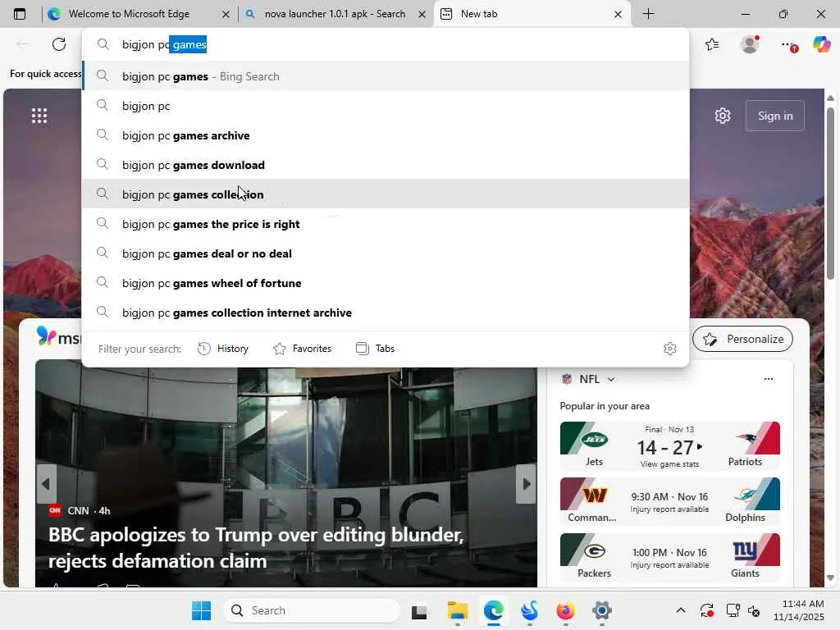Image resolution: width=840 pixels, height=630 pixels.
Task: Go to previous news carousel slide
Action: coord(46,484)
